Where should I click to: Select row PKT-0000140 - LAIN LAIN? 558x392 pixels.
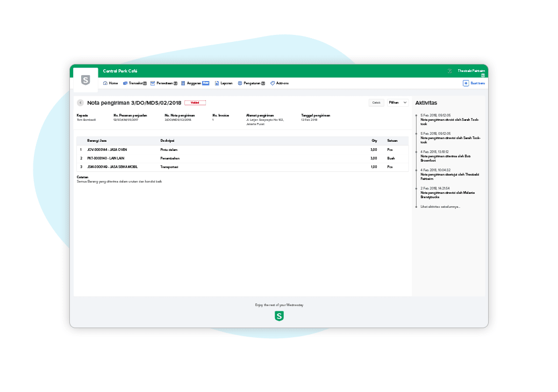click(x=242, y=158)
